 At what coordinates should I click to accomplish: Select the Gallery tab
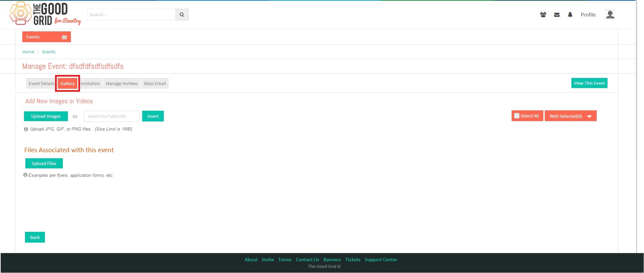[68, 83]
